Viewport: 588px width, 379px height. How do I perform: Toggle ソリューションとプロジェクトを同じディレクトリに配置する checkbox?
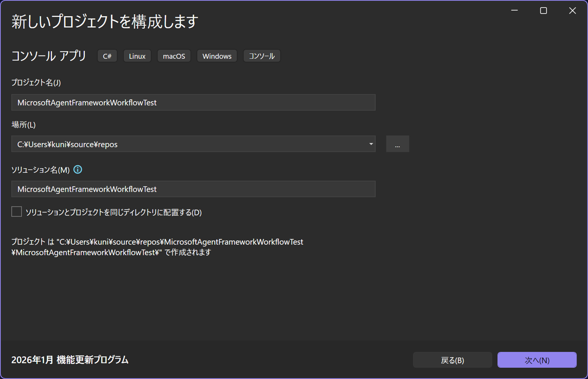[x=17, y=212]
